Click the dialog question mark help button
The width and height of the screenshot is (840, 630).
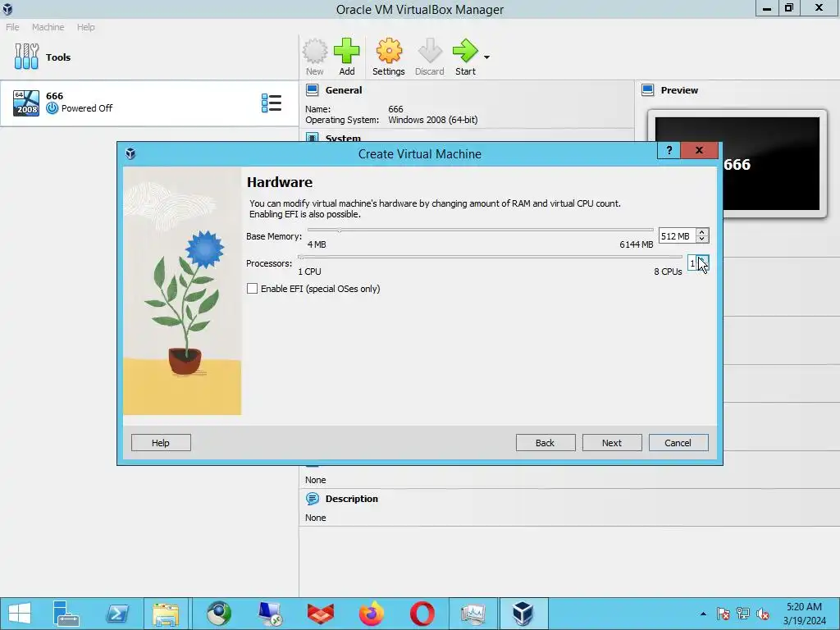pyautogui.click(x=669, y=151)
